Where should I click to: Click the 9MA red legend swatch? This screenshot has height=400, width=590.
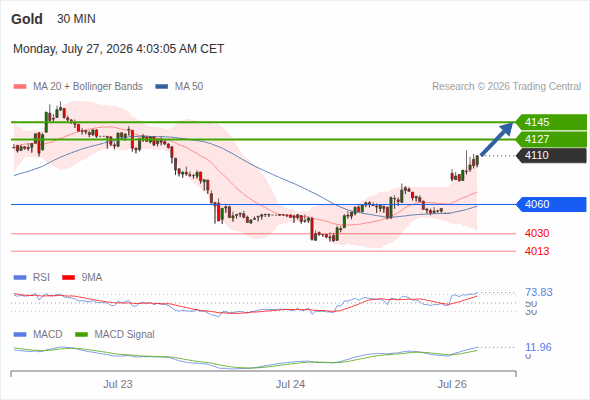(x=68, y=278)
